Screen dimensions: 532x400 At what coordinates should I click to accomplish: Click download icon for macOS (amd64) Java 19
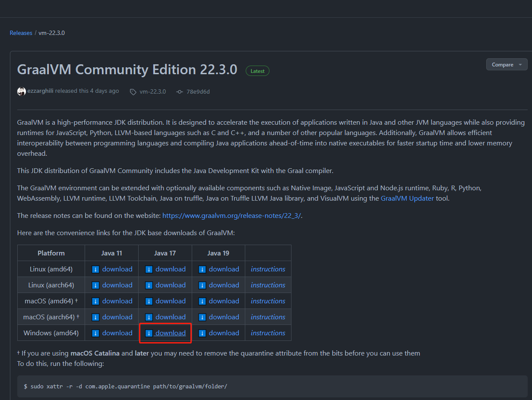pyautogui.click(x=202, y=301)
